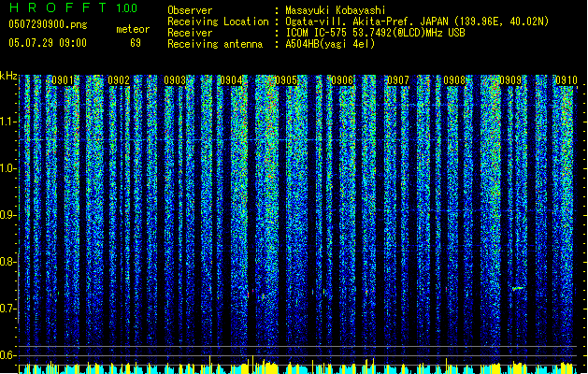The height and width of the screenshot is (374, 588).
Task: Click the 0904 time marker
Action: (231, 80)
